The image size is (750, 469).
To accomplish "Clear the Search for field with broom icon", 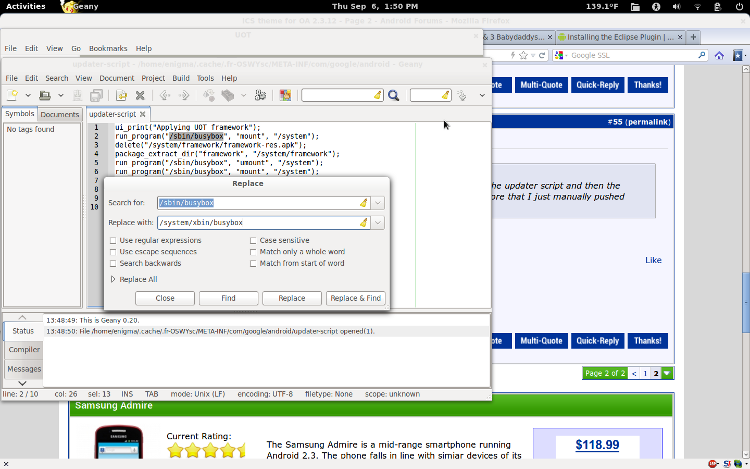I will 364,203.
